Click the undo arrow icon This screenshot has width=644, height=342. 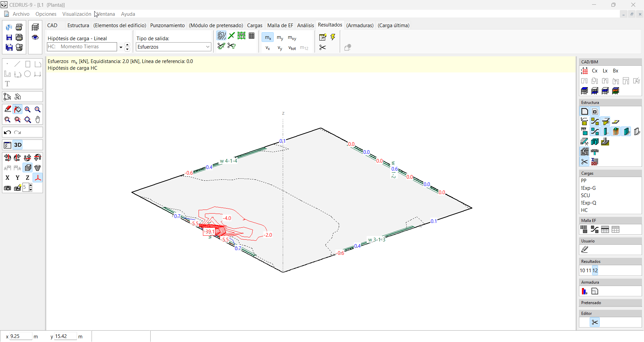(7, 132)
